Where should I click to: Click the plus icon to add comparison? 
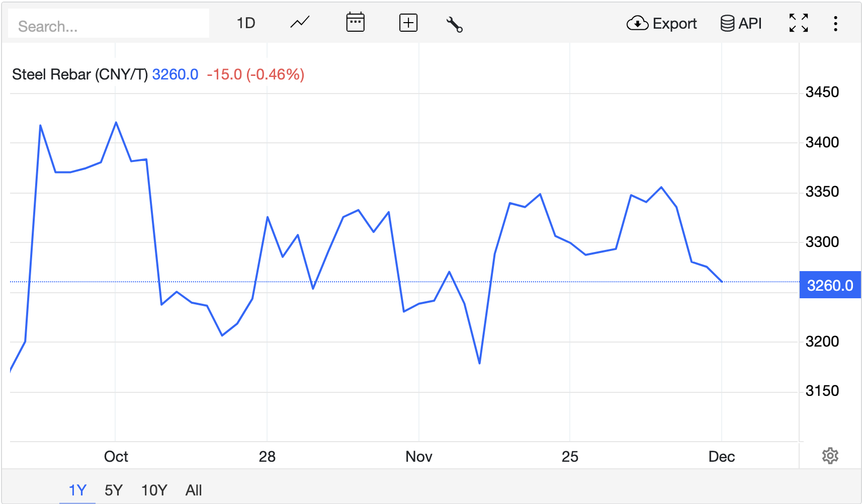(408, 23)
